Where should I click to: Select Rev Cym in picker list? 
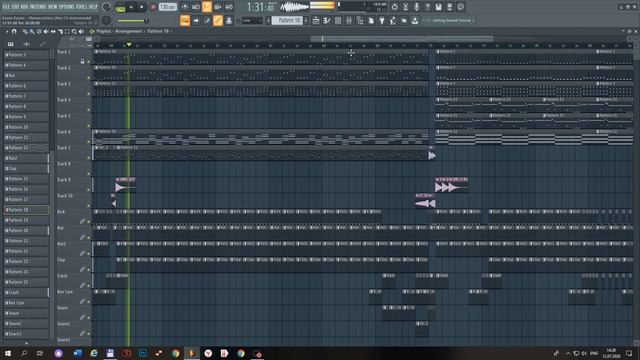(x=26, y=303)
